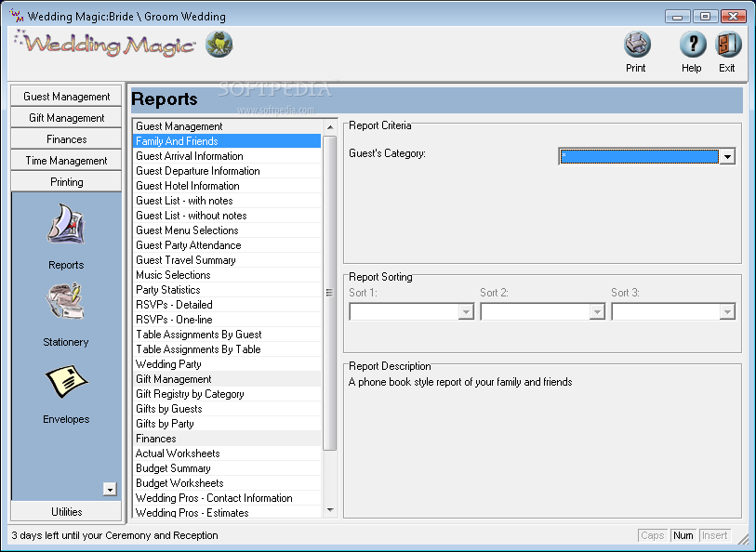Screen dimensions: 756x552
Task: Click 'Finances' header in report list
Action: tap(227, 439)
